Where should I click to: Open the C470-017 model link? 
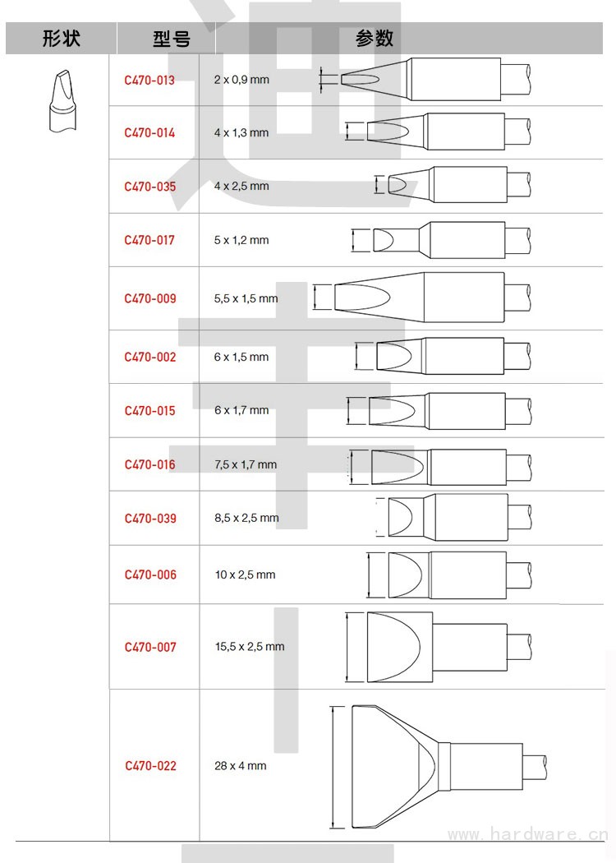coord(149,240)
